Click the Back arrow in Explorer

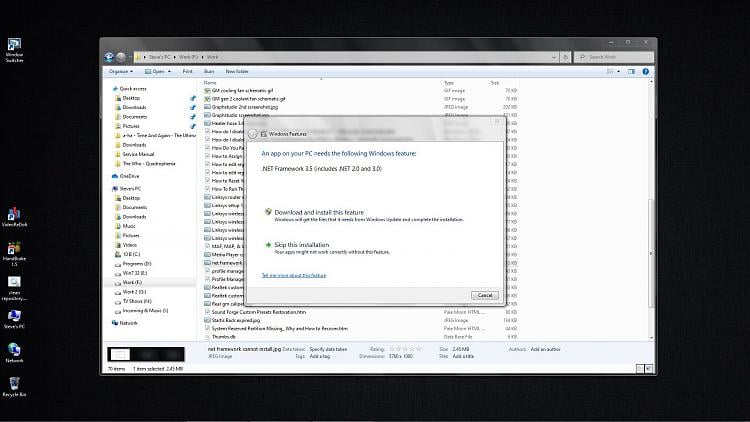pyautogui.click(x=109, y=57)
